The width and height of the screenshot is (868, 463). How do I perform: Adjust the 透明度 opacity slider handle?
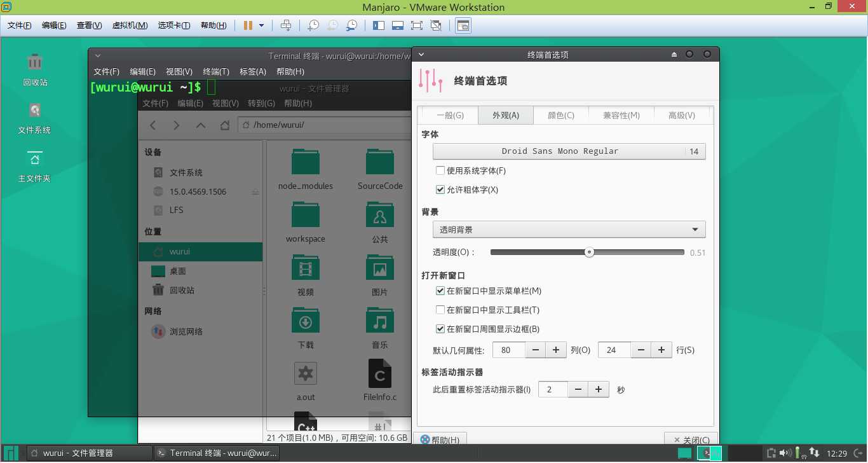589,252
